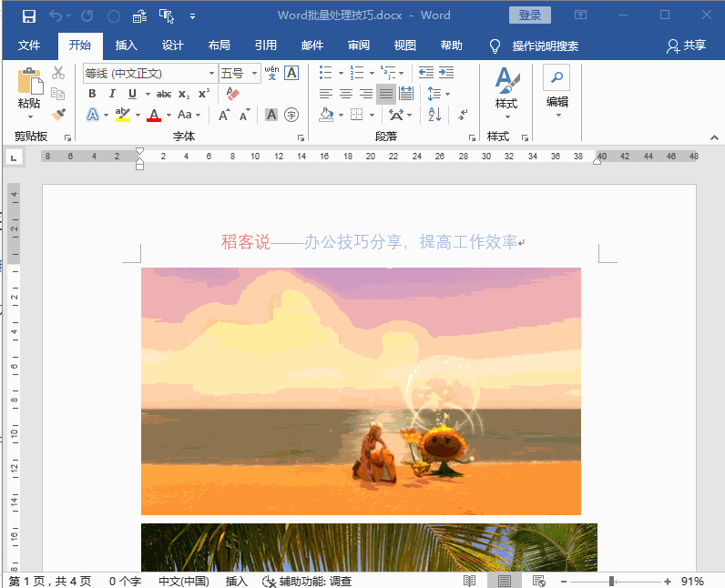This screenshot has width=725, height=588.
Task: Toggle strikethrough text
Action: coord(164,95)
